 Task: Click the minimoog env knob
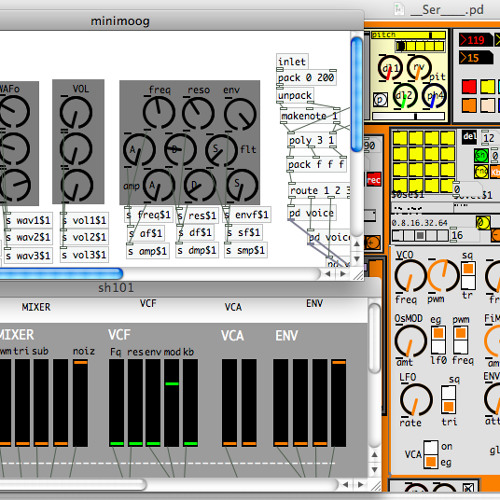(x=240, y=114)
